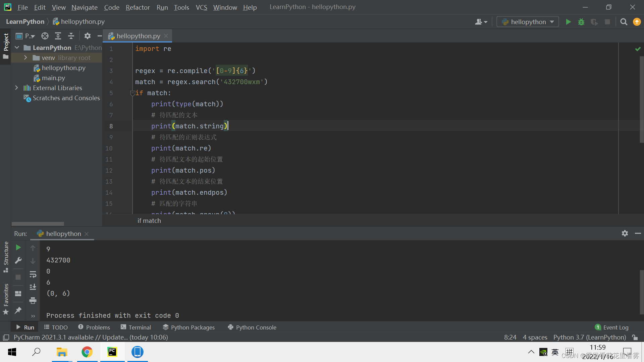Open the Refactor menu
644x362 pixels.
[138, 7]
